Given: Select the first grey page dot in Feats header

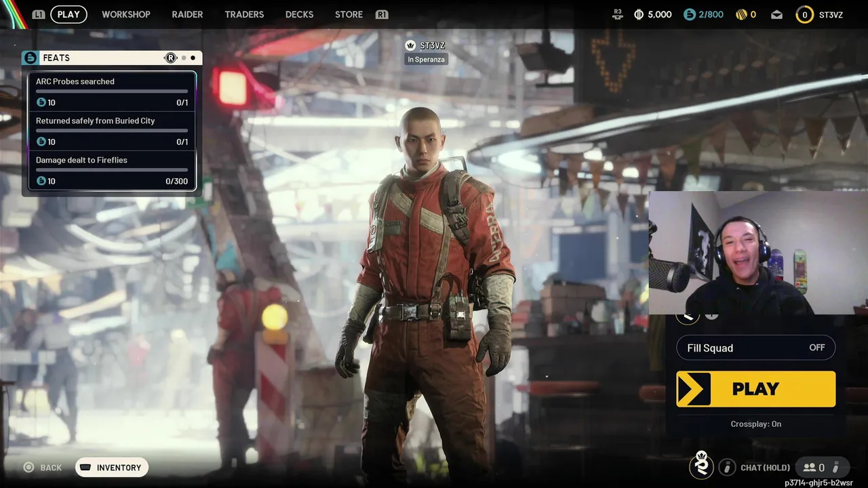Looking at the screenshot, I should click(x=184, y=58).
